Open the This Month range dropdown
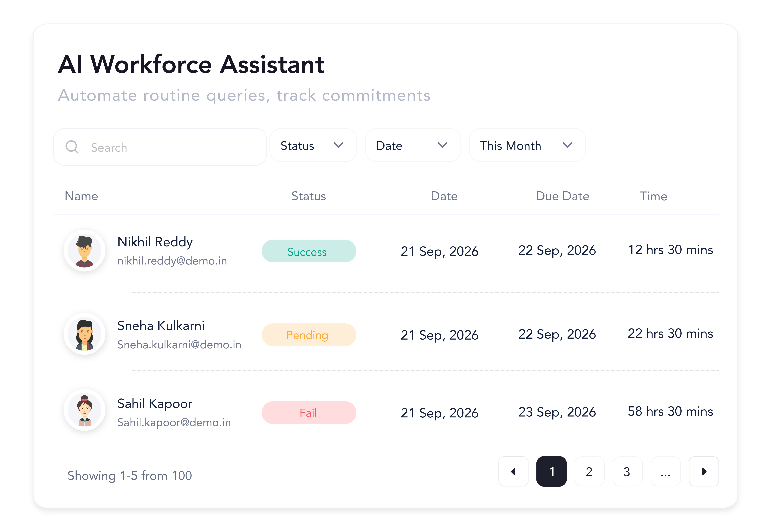 tap(527, 146)
